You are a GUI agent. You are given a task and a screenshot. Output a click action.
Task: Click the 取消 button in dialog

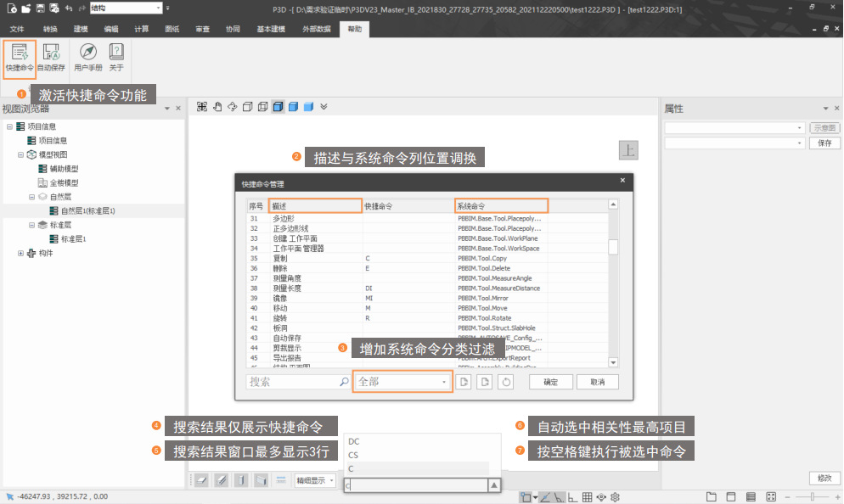click(598, 383)
